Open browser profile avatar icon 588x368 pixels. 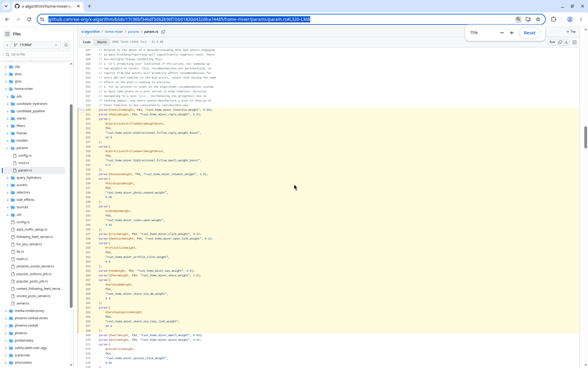click(570, 19)
